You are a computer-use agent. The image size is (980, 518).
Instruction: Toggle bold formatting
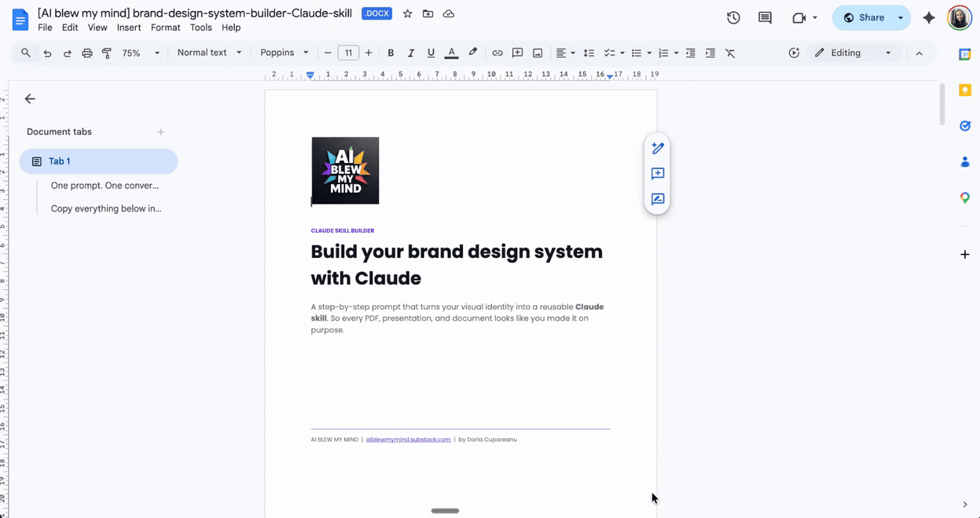[x=390, y=53]
